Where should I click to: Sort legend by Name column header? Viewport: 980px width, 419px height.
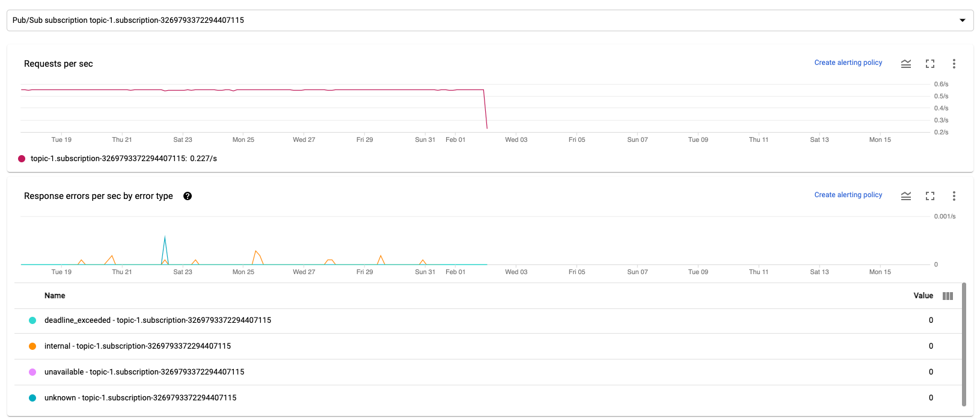point(55,296)
